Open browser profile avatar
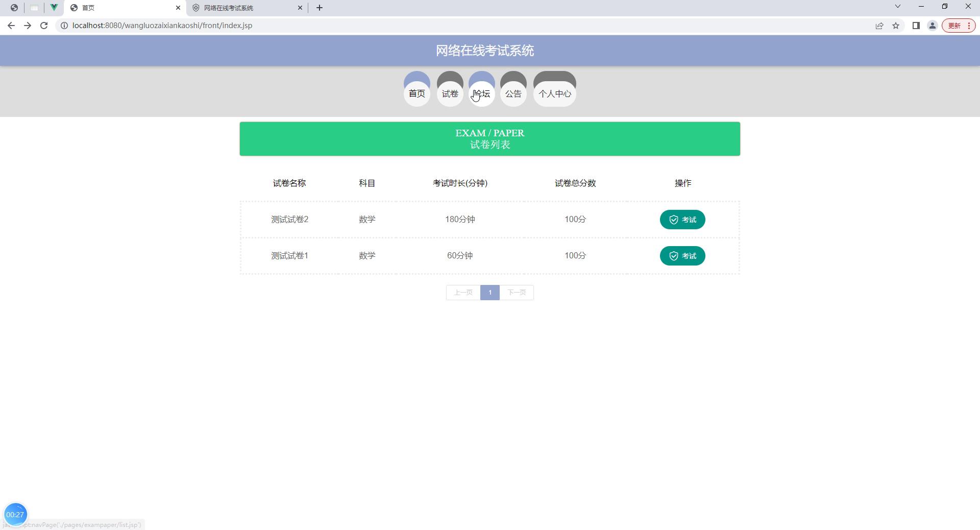This screenshot has width=980, height=530. point(932,26)
